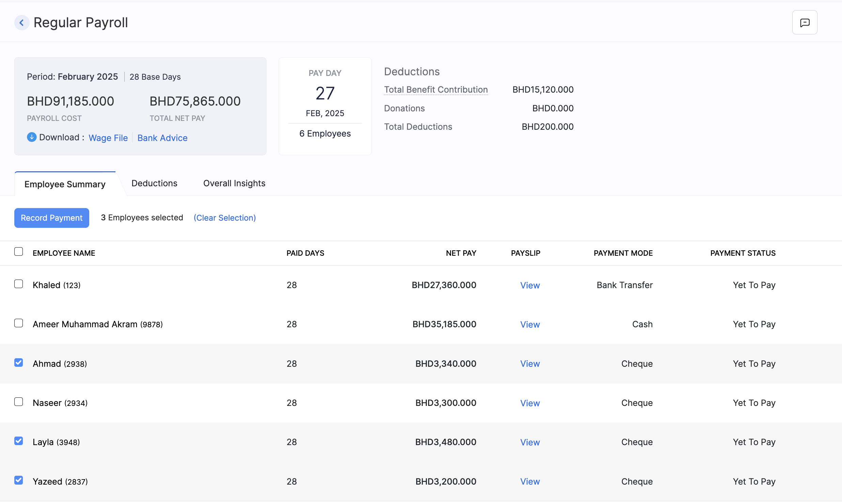The image size is (842, 504).
Task: Open Total Benefit Contribution details
Action: (436, 90)
